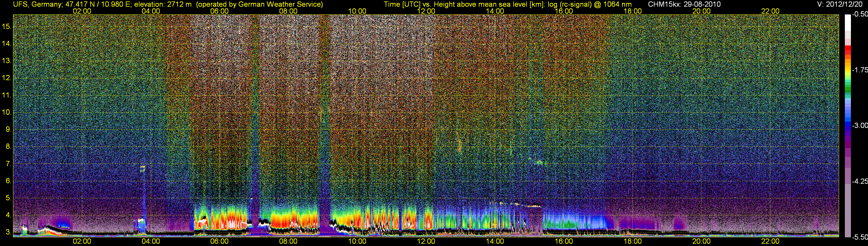Click the '20:00' label on lower time axis
Image resolution: width=868 pixels, height=246 pixels.
pyautogui.click(x=702, y=241)
